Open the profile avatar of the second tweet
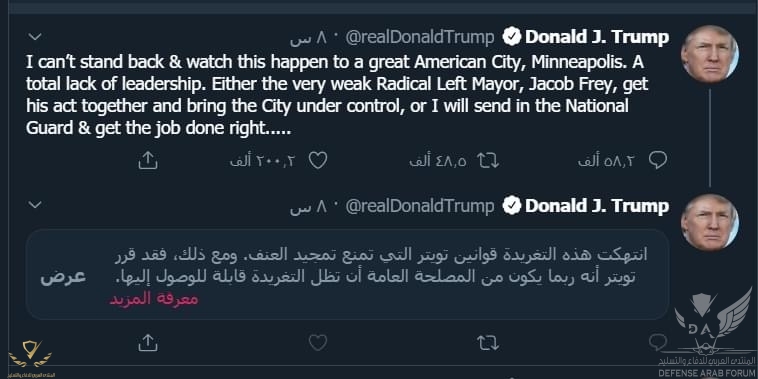This screenshot has width=758, height=379. [709, 222]
